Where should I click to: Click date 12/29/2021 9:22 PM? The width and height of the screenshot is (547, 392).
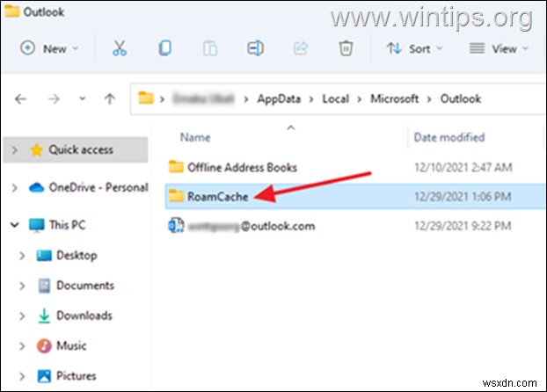point(463,227)
